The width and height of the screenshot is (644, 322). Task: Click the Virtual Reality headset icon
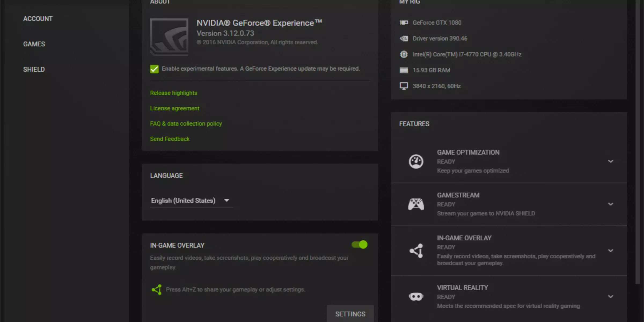[416, 297]
